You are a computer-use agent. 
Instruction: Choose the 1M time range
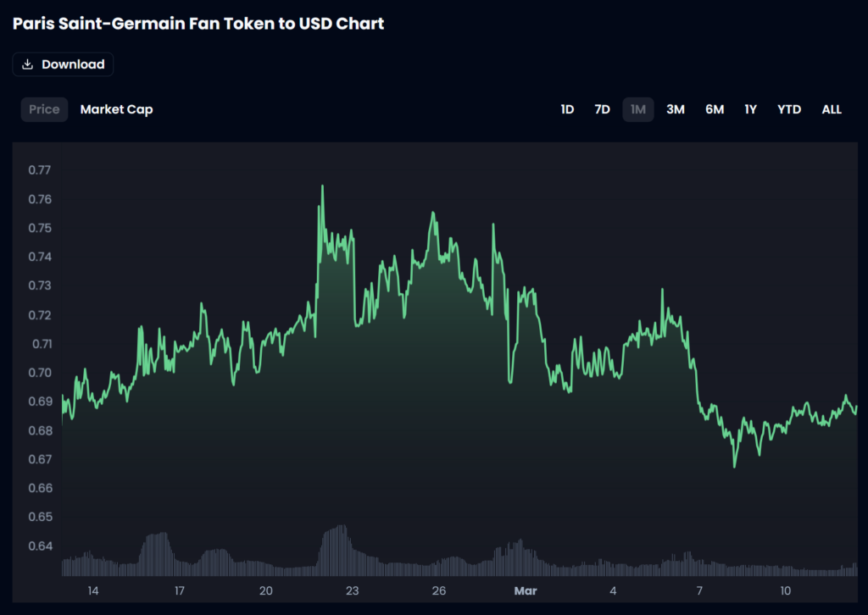(x=638, y=109)
